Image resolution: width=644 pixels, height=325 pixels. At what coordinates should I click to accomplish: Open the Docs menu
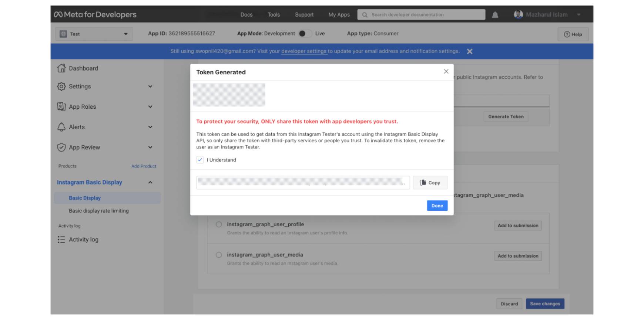(x=246, y=15)
